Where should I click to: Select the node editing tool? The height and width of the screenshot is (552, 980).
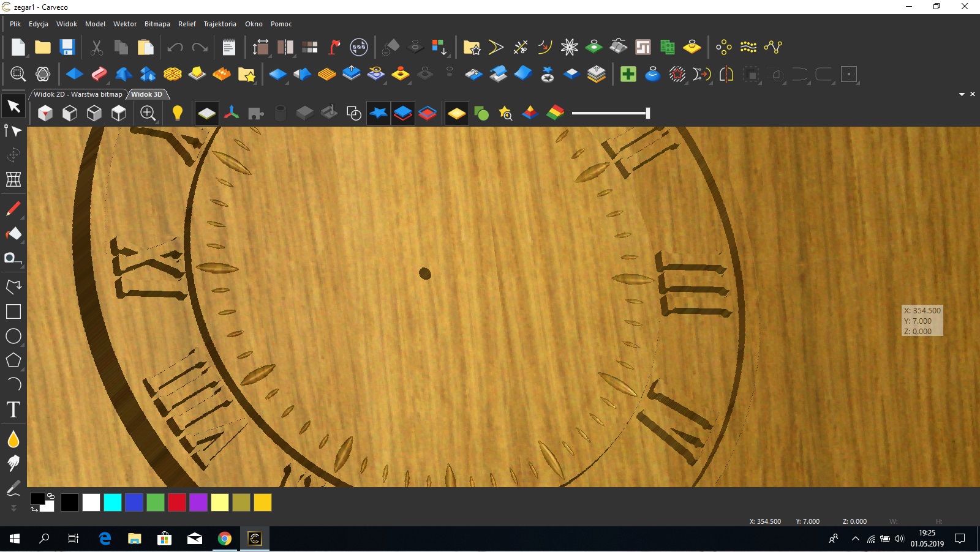(13, 130)
